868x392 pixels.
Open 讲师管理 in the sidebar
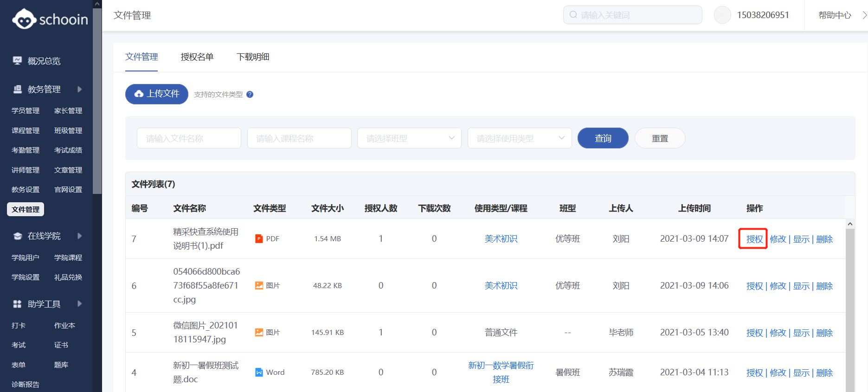coord(26,170)
